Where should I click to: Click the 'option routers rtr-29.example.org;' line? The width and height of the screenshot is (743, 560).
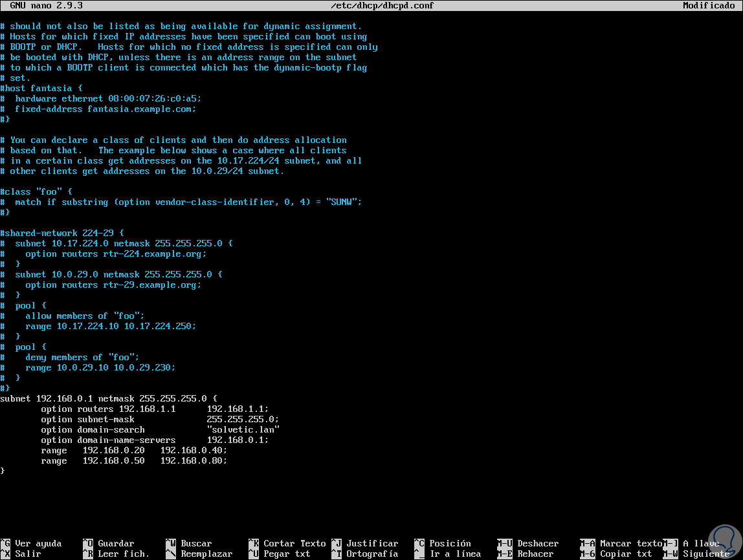(x=100, y=285)
